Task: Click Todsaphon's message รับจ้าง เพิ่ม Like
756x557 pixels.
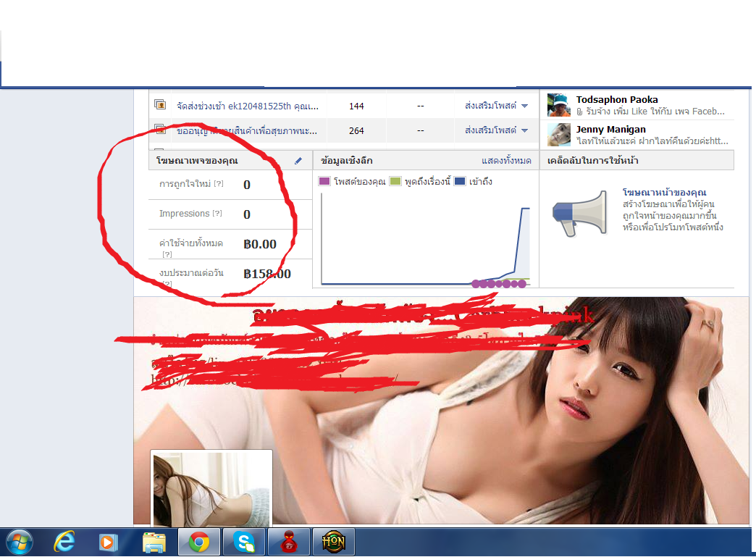Action: [650, 112]
